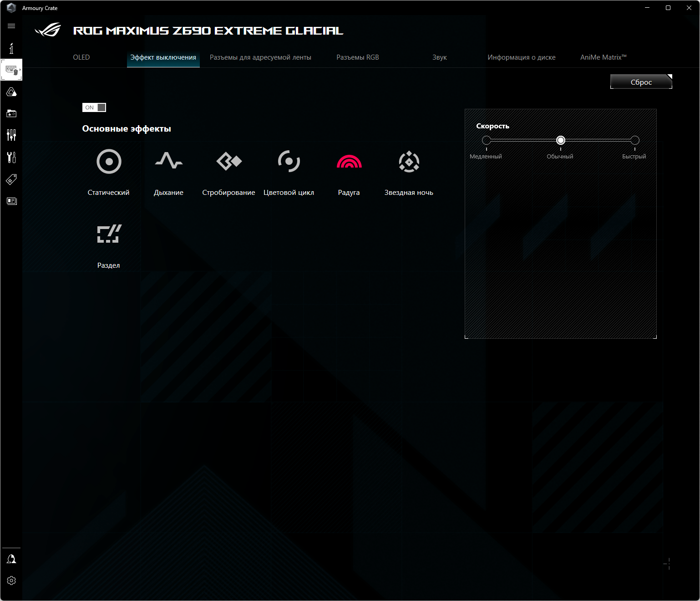This screenshot has height=601, width=700.
Task: Activate the Rainbow (Радуга) effect
Action: pos(349,161)
